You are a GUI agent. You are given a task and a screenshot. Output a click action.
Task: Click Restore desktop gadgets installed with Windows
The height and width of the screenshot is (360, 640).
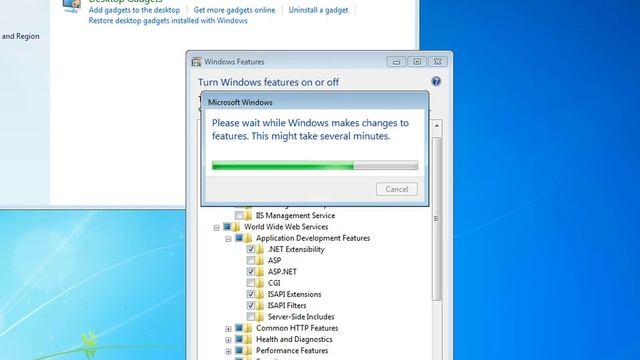pyautogui.click(x=168, y=20)
